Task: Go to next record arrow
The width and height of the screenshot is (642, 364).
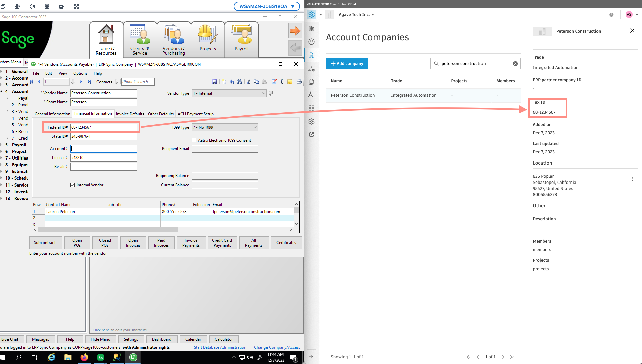Action: (x=81, y=82)
